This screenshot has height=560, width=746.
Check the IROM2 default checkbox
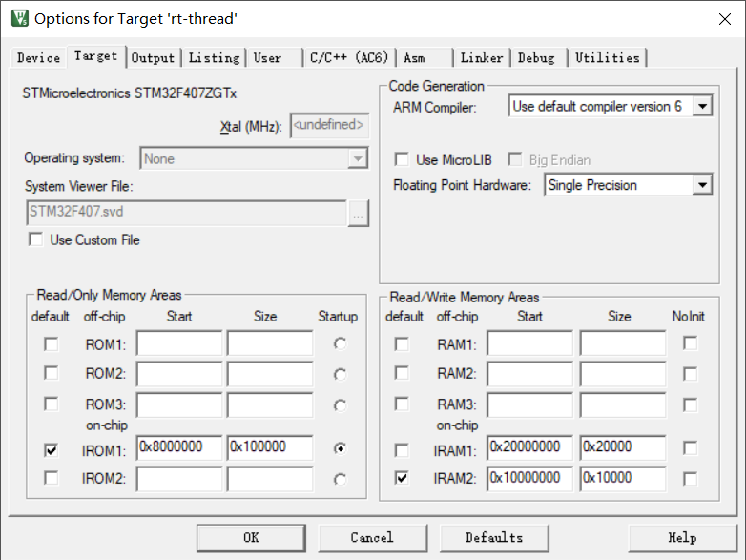click(x=52, y=478)
